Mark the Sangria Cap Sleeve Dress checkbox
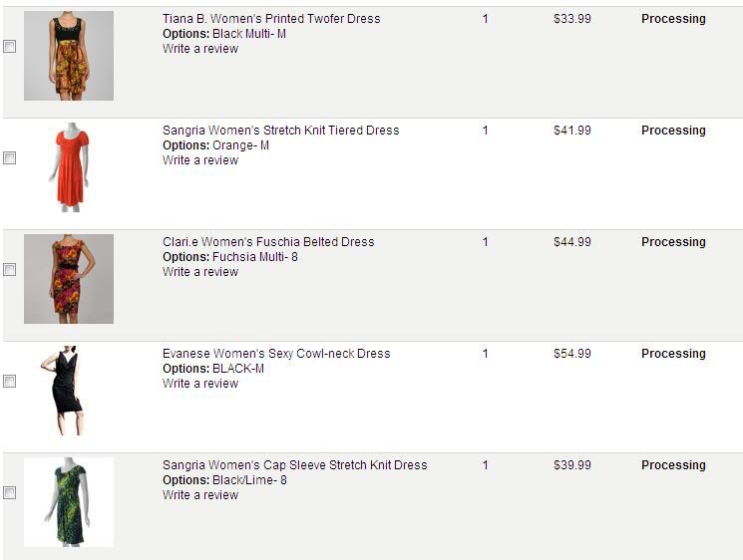This screenshot has height=560, width=743. click(x=10, y=493)
